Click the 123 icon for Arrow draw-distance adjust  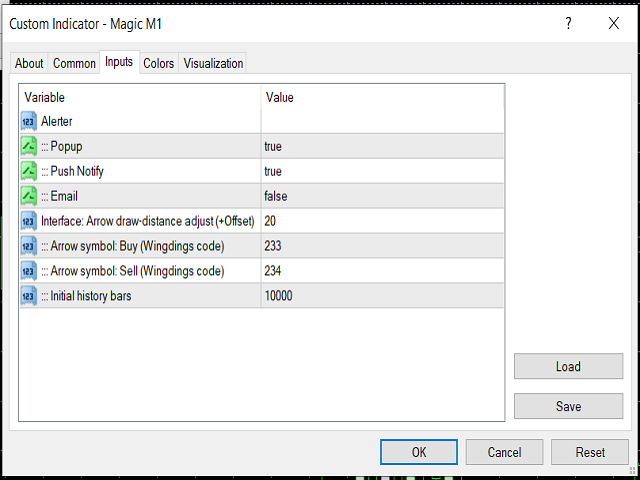point(29,221)
